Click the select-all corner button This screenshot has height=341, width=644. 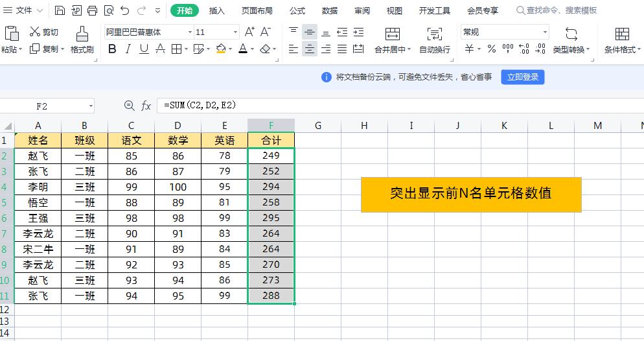coord(7,126)
